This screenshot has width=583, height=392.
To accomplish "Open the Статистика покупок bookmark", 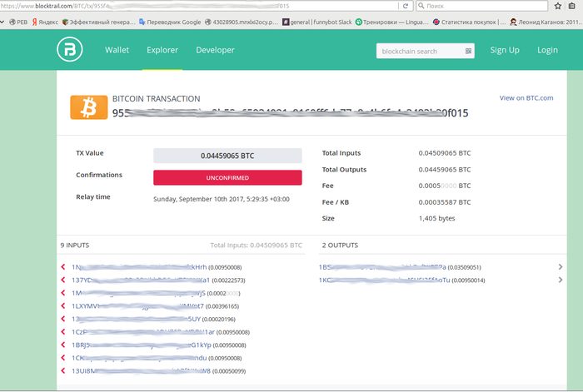I will [470, 22].
